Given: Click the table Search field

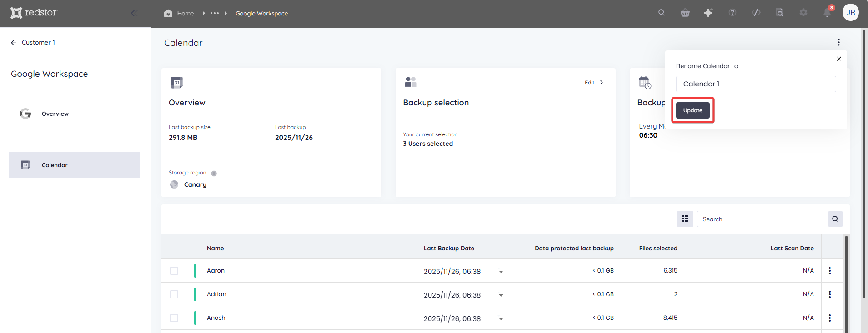Looking at the screenshot, I should (762, 219).
